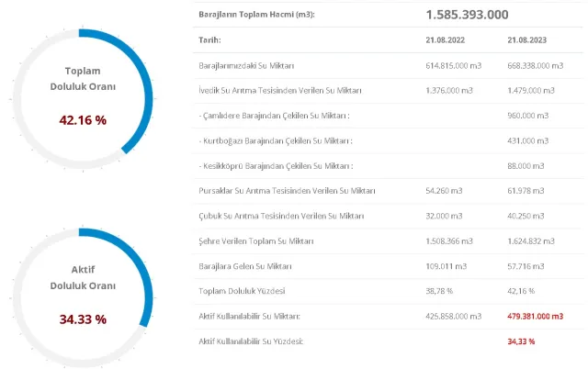Screen dimensions: 588x369
Task: Select the 34.33 % active occupancy value
Action: pyautogui.click(x=83, y=319)
